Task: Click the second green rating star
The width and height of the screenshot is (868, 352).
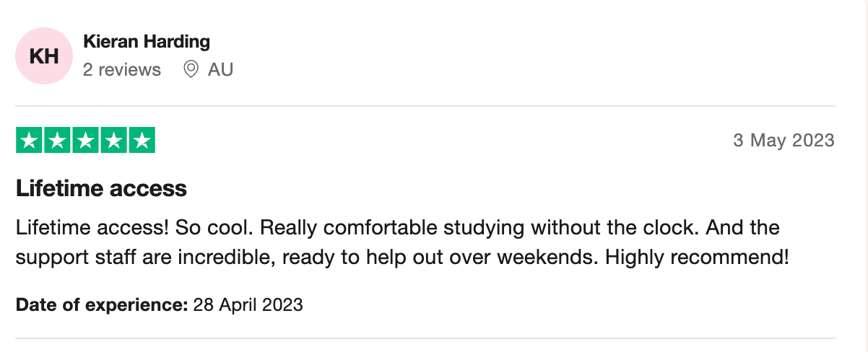Action: (x=58, y=141)
